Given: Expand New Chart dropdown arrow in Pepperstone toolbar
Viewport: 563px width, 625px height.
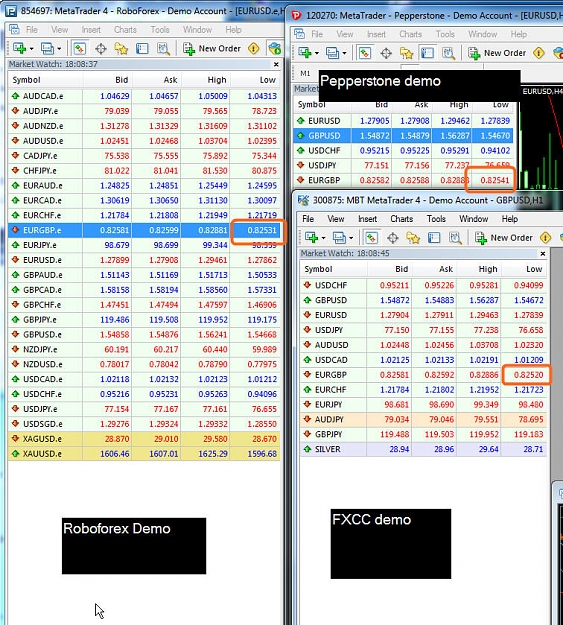Looking at the screenshot, I should coord(317,53).
